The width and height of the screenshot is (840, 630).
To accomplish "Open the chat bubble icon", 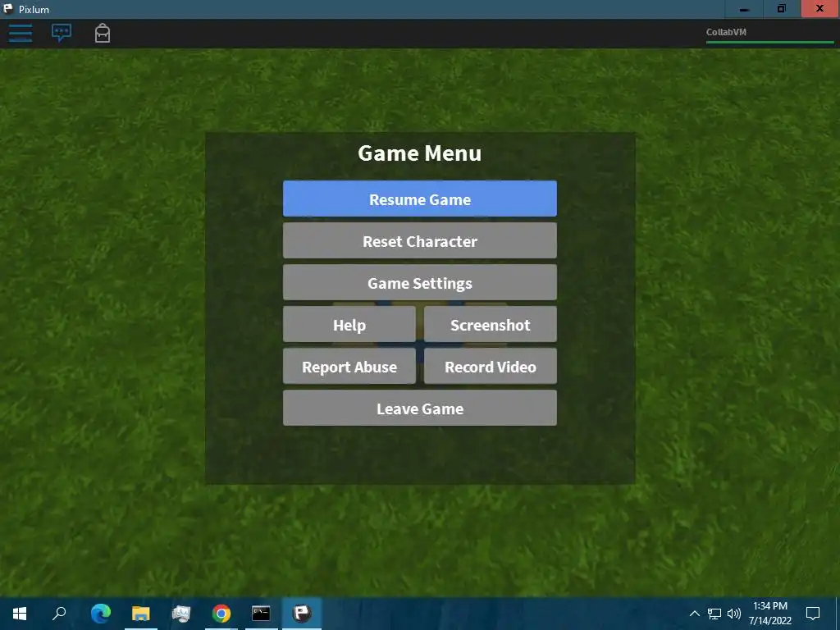I will (62, 33).
